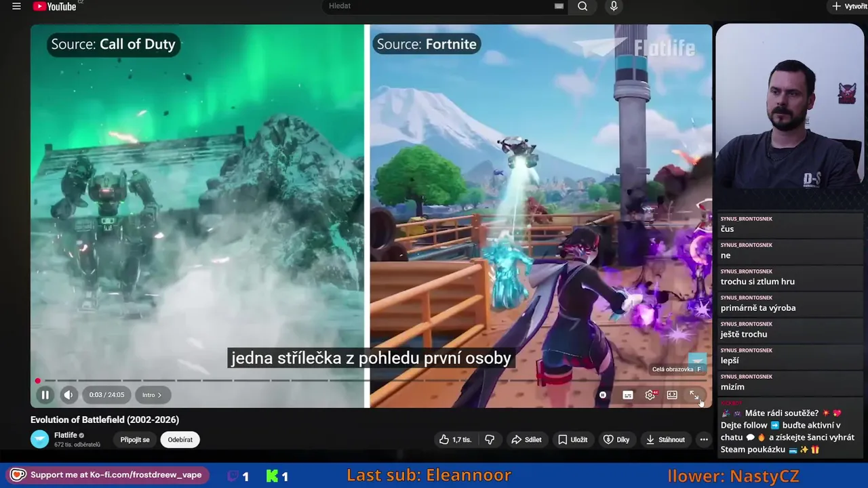This screenshot has width=868, height=488.
Task: Save the video with Uložit
Action: coord(572,440)
